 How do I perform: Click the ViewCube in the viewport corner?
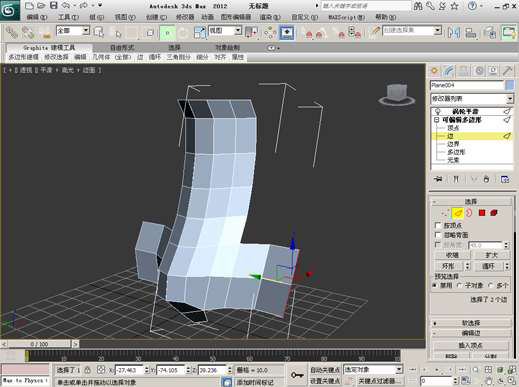tap(397, 94)
